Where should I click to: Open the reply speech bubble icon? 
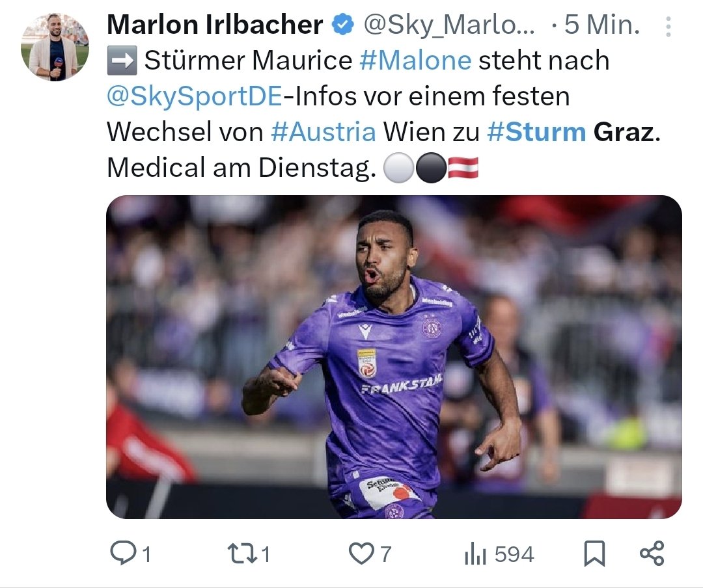click(123, 553)
